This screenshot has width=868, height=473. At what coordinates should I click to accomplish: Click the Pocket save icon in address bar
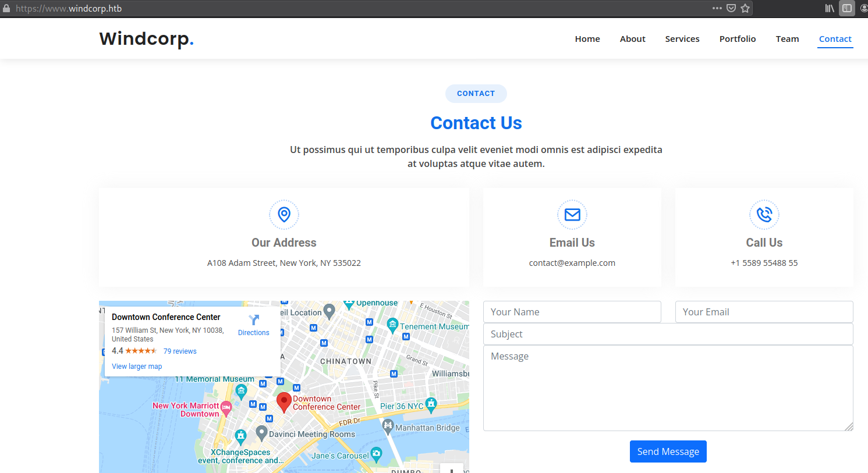[x=731, y=8]
